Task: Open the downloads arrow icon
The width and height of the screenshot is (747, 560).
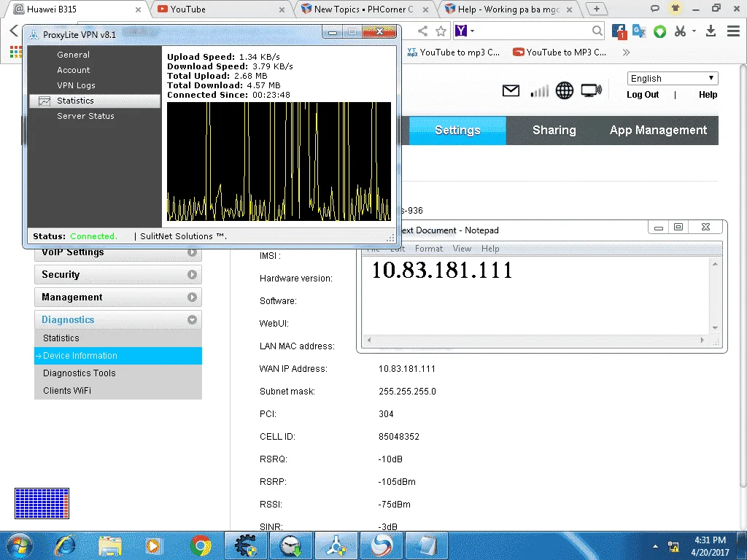Action: click(711, 31)
